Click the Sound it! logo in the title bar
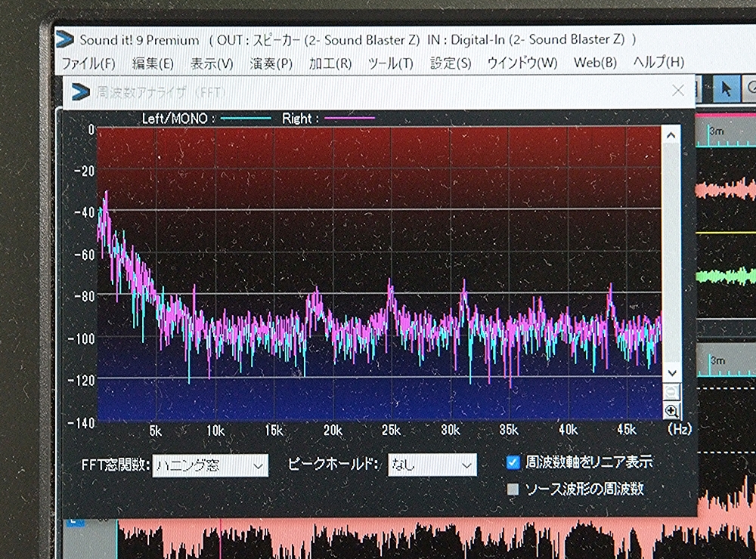Screen dimensions: 756x559 [66, 39]
